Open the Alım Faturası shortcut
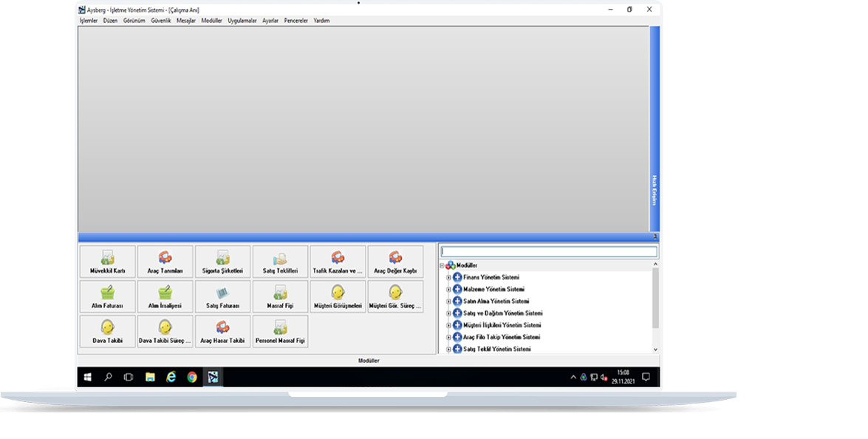The height and width of the screenshot is (439, 868). point(107,296)
